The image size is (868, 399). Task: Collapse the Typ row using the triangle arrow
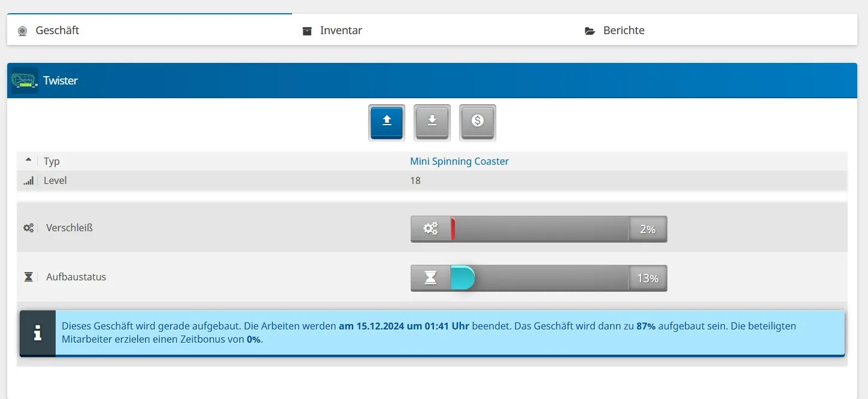click(28, 161)
